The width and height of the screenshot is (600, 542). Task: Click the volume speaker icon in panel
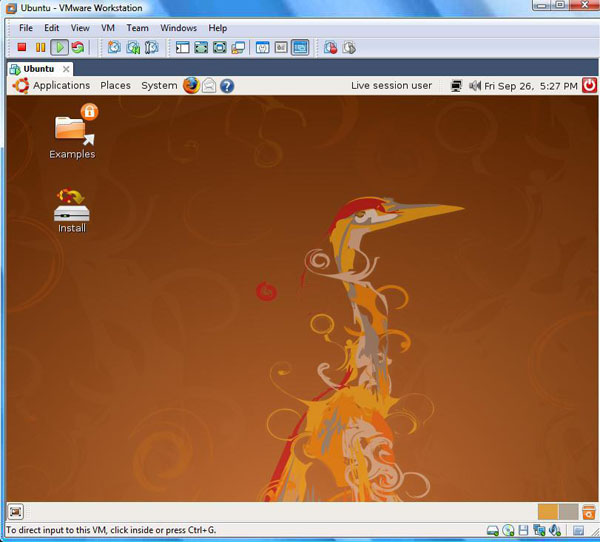point(474,86)
